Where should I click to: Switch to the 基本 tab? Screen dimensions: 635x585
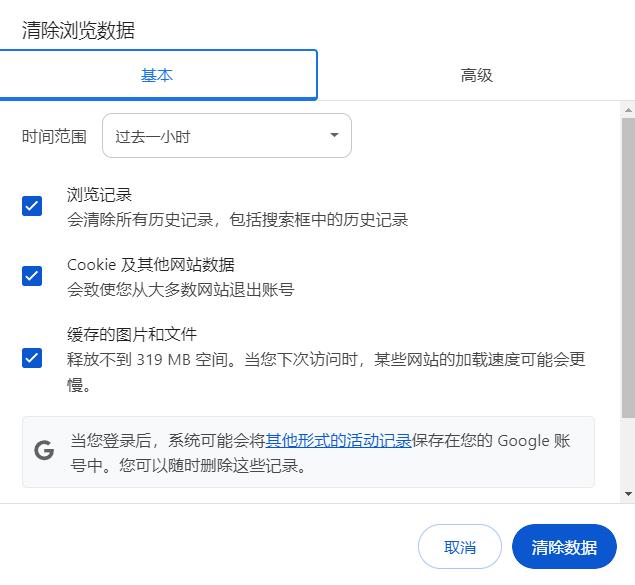(x=157, y=75)
